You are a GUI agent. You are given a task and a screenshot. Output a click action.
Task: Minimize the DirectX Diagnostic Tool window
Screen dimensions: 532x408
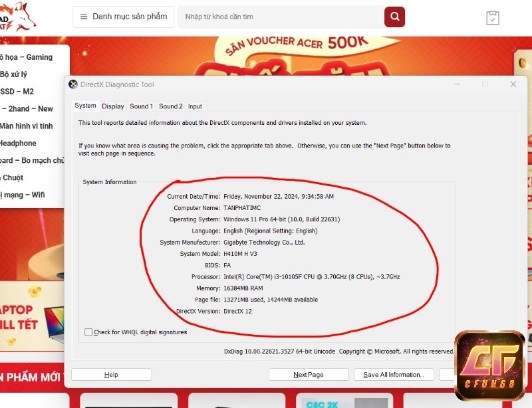(458, 84)
